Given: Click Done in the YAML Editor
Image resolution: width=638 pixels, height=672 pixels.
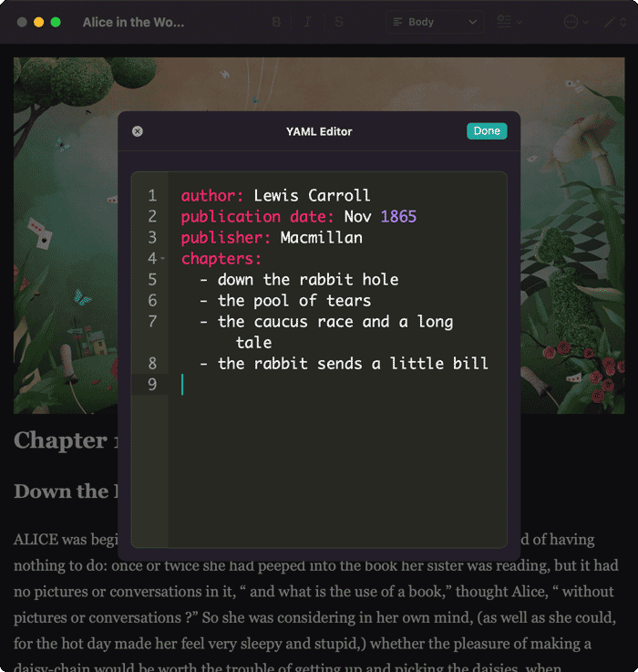Looking at the screenshot, I should point(487,130).
